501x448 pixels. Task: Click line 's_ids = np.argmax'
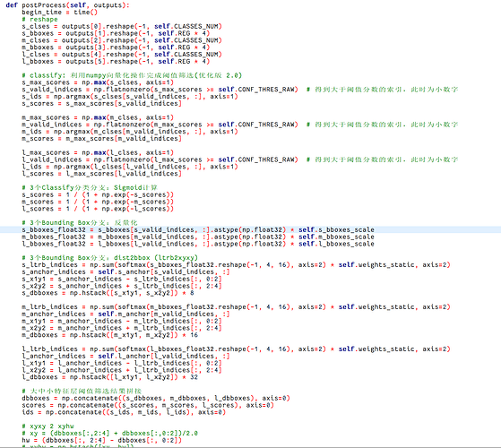coord(130,97)
